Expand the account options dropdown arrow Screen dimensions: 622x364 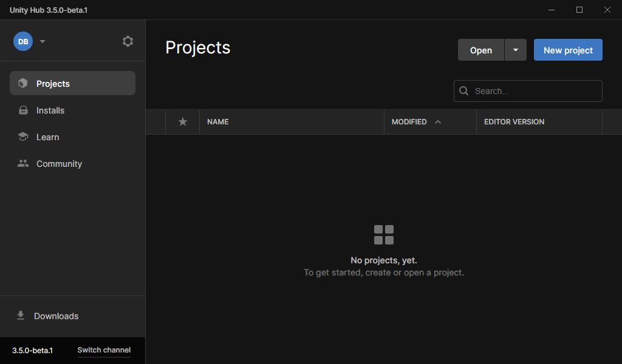tap(42, 41)
